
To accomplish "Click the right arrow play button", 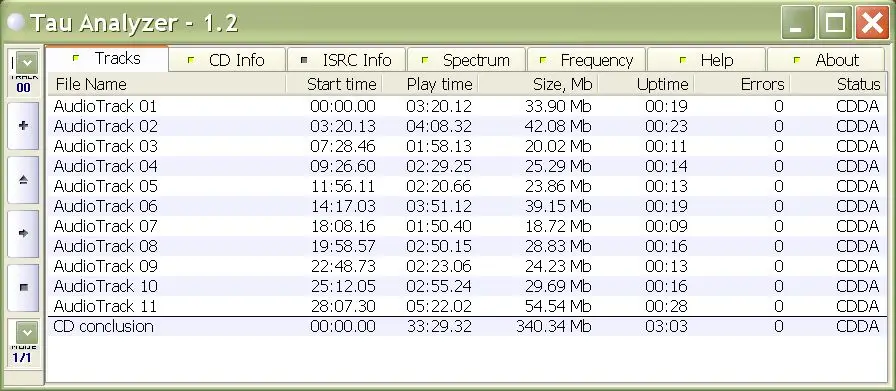I will point(23,233).
